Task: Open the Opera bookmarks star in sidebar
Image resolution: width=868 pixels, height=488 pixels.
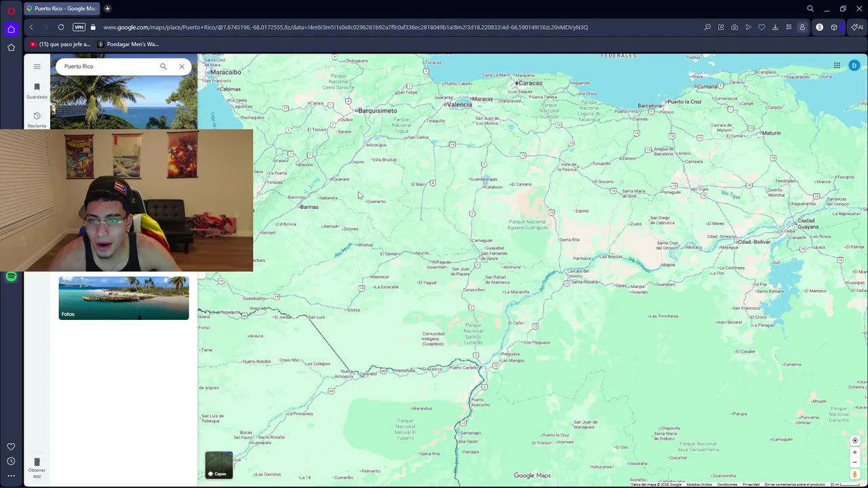Action: pos(11,47)
